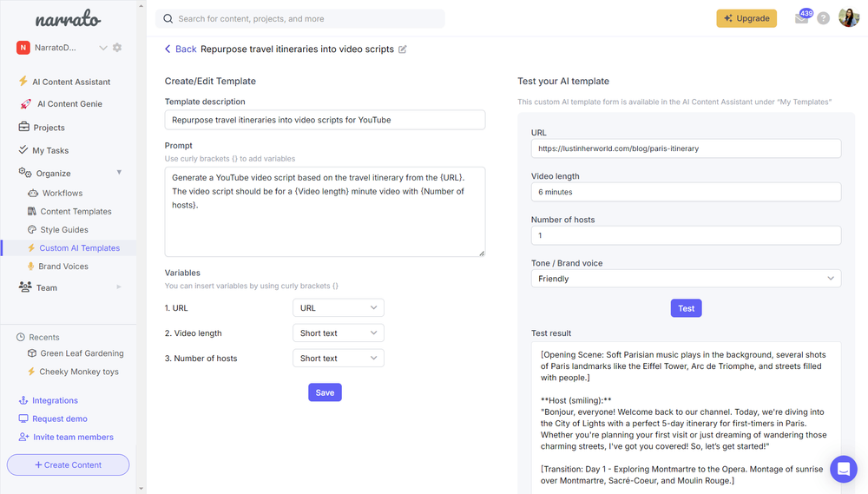Open the Tone / Brand voice dropdown

click(686, 279)
